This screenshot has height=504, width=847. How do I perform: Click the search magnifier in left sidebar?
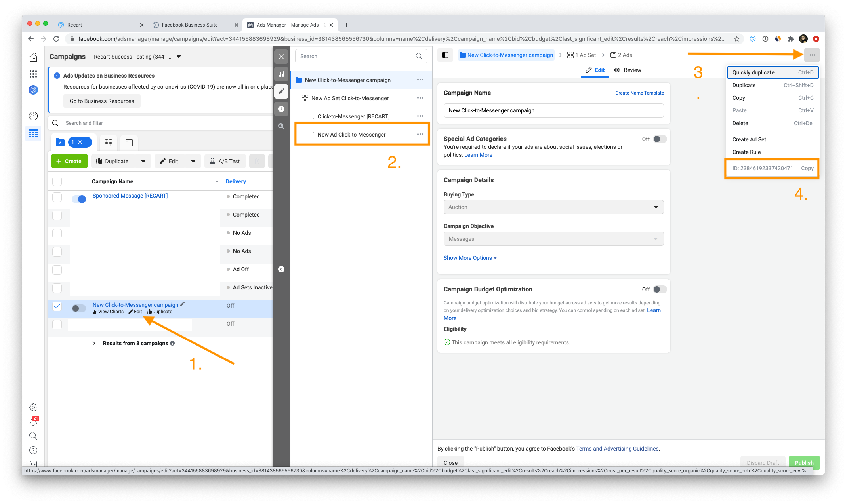[x=33, y=436]
